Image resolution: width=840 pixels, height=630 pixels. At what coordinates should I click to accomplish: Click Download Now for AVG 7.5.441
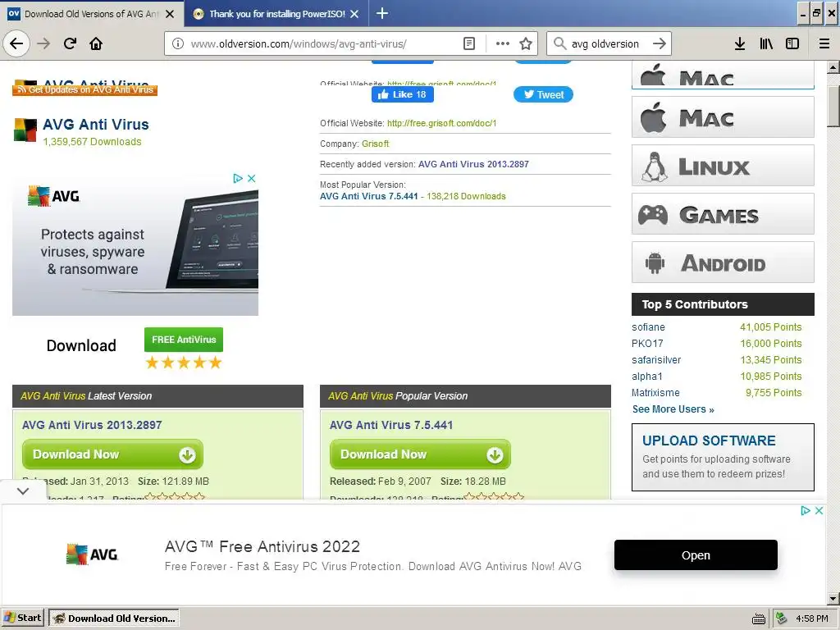(420, 454)
